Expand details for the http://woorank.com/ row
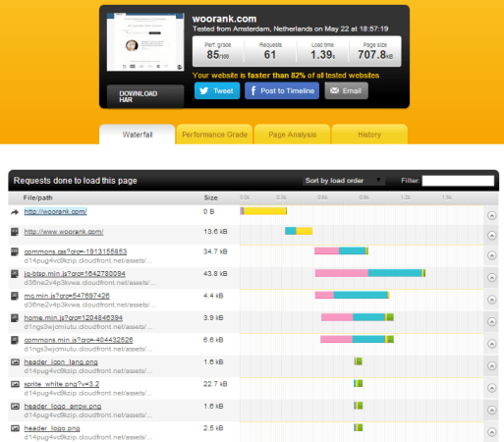This screenshot has height=442, width=504. pyautogui.click(x=491, y=215)
